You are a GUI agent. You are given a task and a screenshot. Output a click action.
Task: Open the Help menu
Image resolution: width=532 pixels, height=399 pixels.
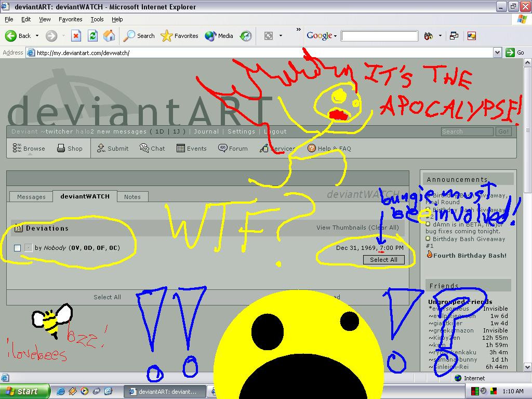click(117, 19)
